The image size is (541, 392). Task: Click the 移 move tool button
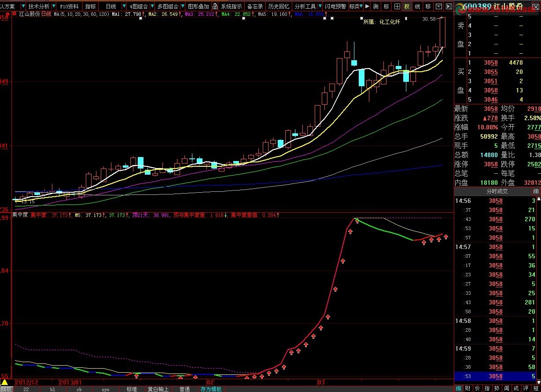click(x=428, y=7)
